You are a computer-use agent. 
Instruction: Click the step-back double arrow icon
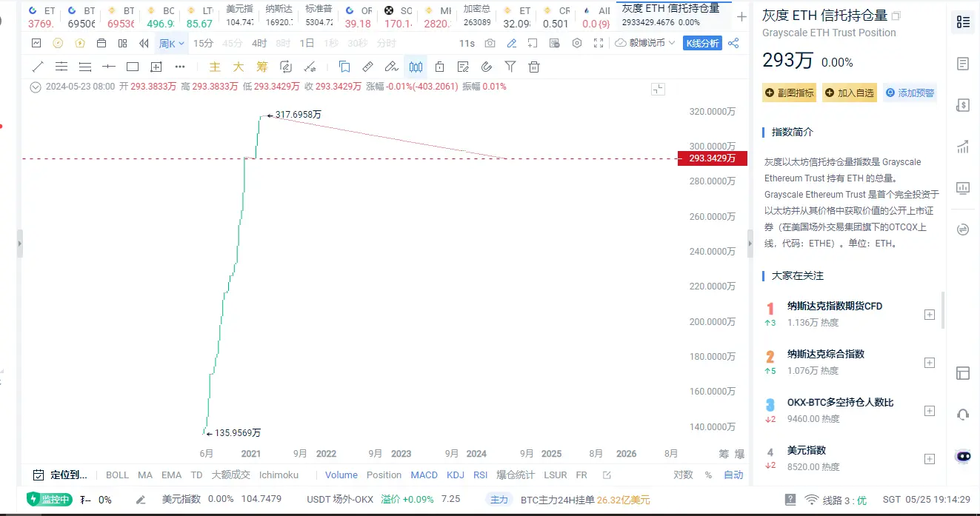click(144, 44)
